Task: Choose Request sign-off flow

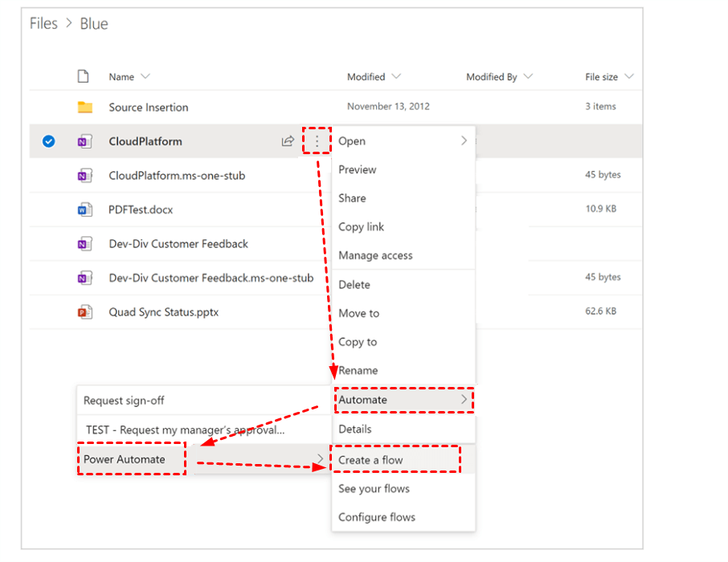Action: [x=203, y=400]
